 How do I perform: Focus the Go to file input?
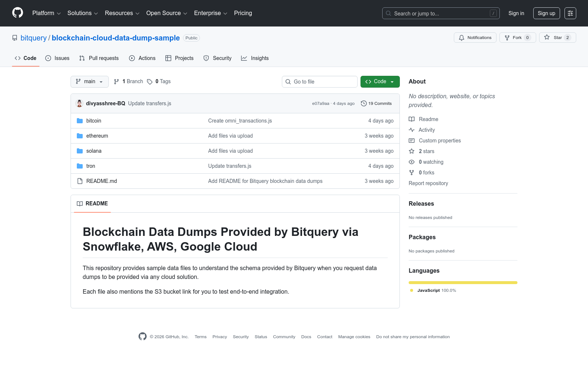tap(320, 82)
